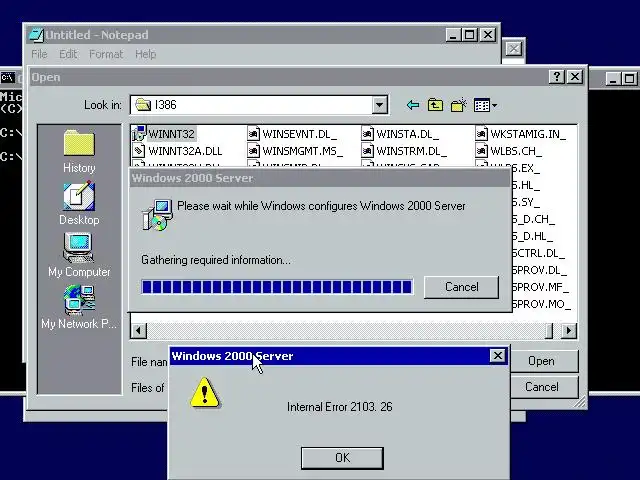Minimize the command prompt window
This screenshot has width=640, height=480.
pyautogui.click(x=613, y=78)
